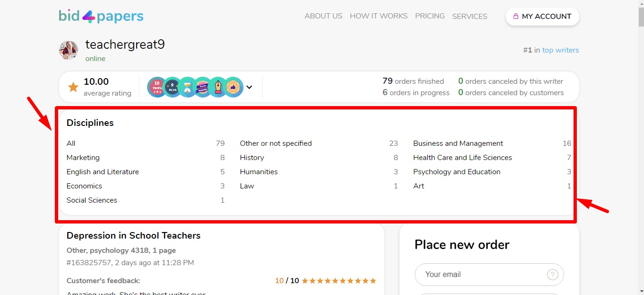Follow the 'top writers' link
This screenshot has height=295, width=644.
coord(560,50)
